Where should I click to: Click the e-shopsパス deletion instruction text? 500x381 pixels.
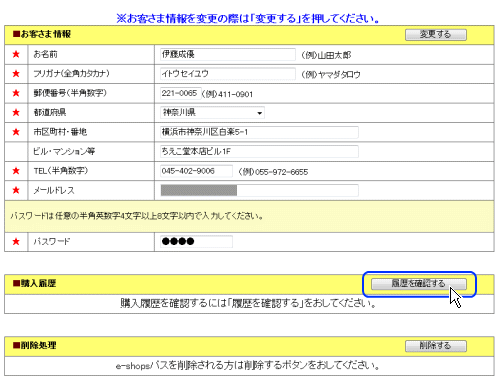tap(248, 366)
